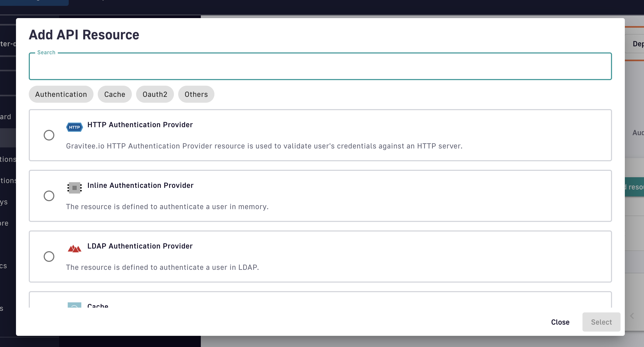644x347 pixels.
Task: Select the Inline Authentication Provider radio button
Action: click(49, 196)
